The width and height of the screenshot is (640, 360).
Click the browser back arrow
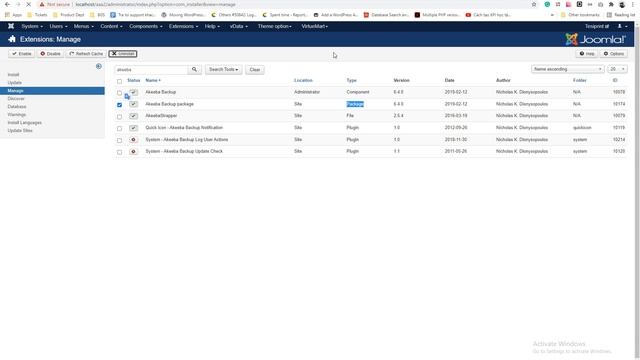coord(7,4)
